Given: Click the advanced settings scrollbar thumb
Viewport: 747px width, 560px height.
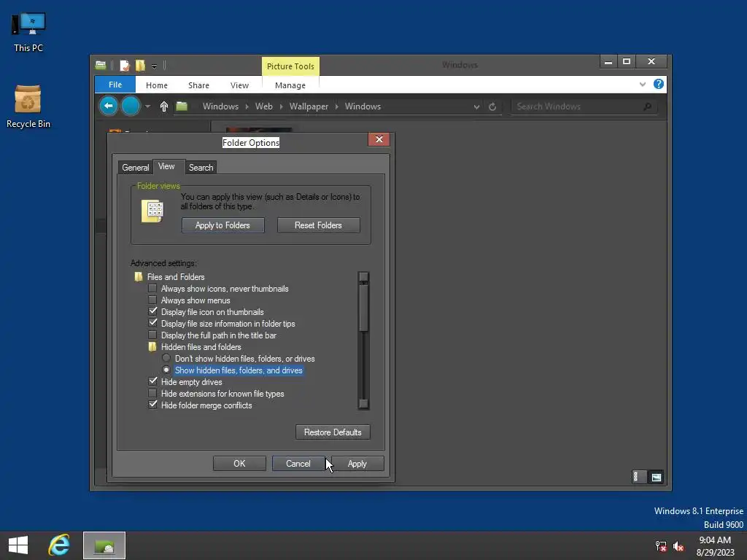Looking at the screenshot, I should tap(363, 308).
